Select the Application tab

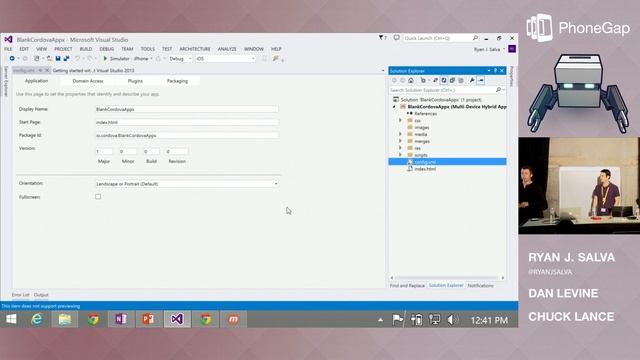pyautogui.click(x=36, y=81)
